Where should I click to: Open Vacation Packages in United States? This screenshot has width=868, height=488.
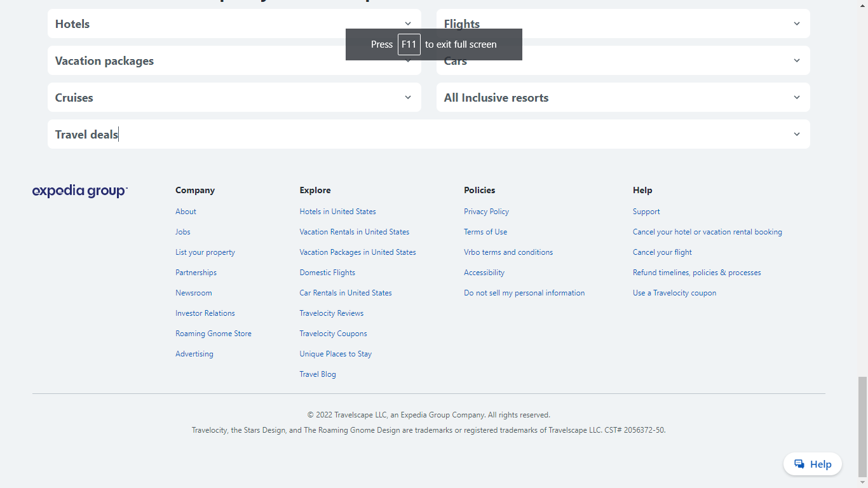pyautogui.click(x=358, y=252)
